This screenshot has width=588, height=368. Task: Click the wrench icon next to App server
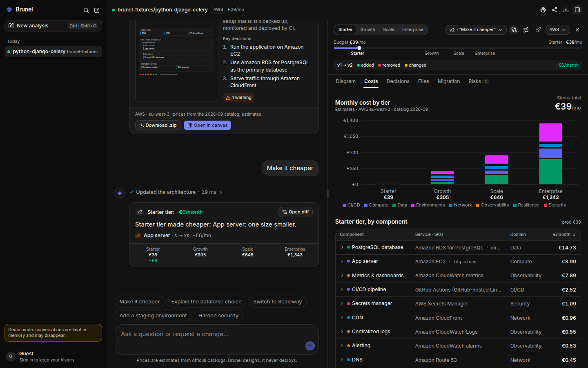pyautogui.click(x=138, y=236)
